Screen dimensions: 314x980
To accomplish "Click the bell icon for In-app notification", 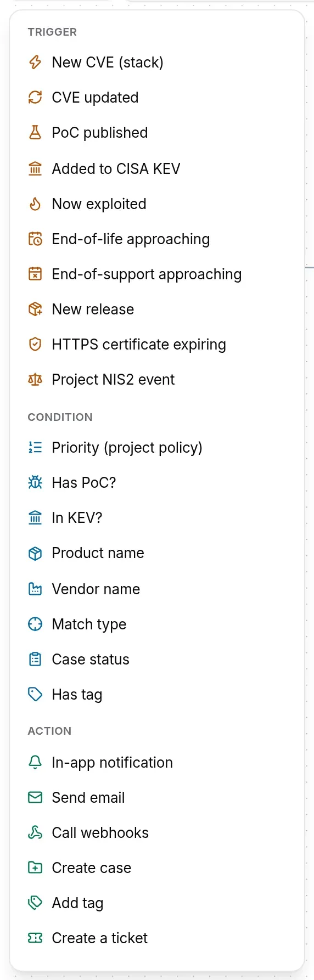I will pyautogui.click(x=35, y=763).
